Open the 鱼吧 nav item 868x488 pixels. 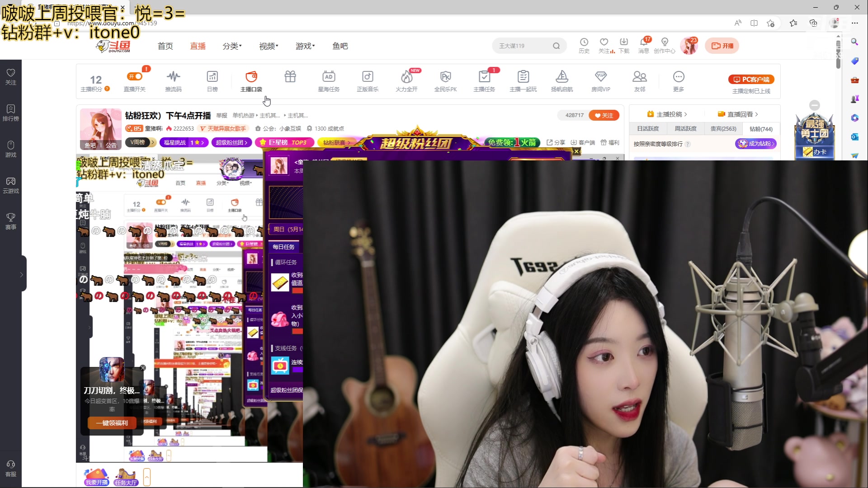point(340,46)
